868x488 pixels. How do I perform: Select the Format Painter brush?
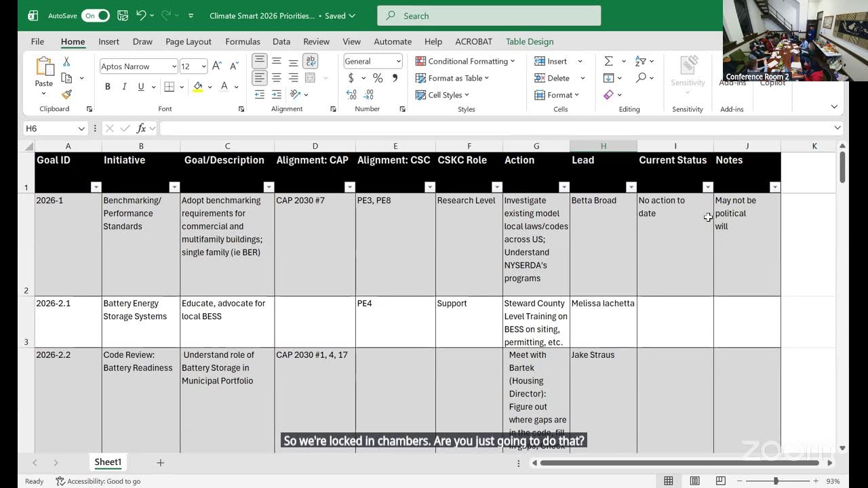pyautogui.click(x=66, y=94)
